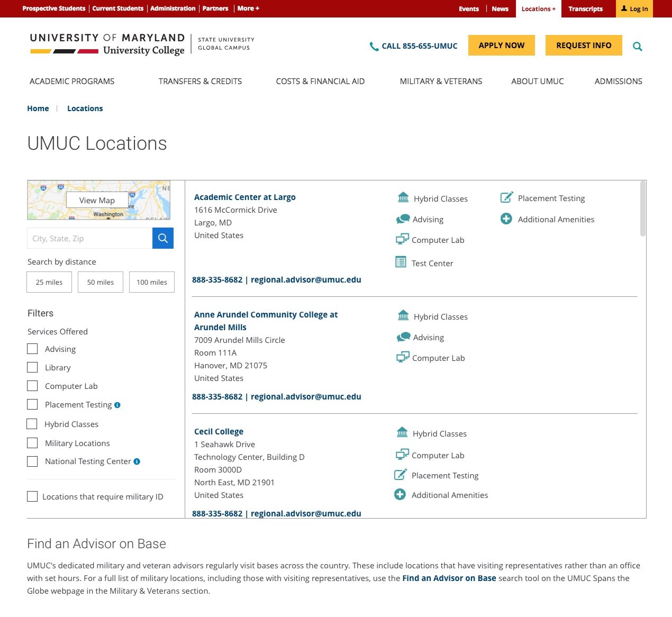Click Computer Lab icon for Cecil College

coord(402,454)
